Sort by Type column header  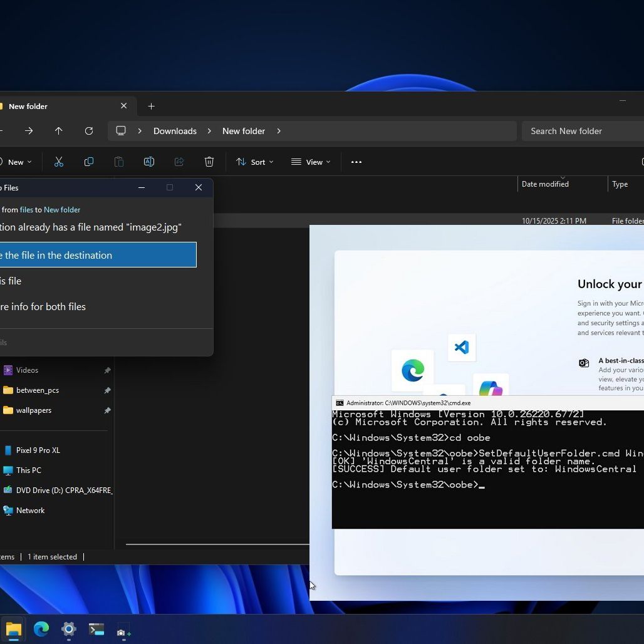tap(620, 184)
